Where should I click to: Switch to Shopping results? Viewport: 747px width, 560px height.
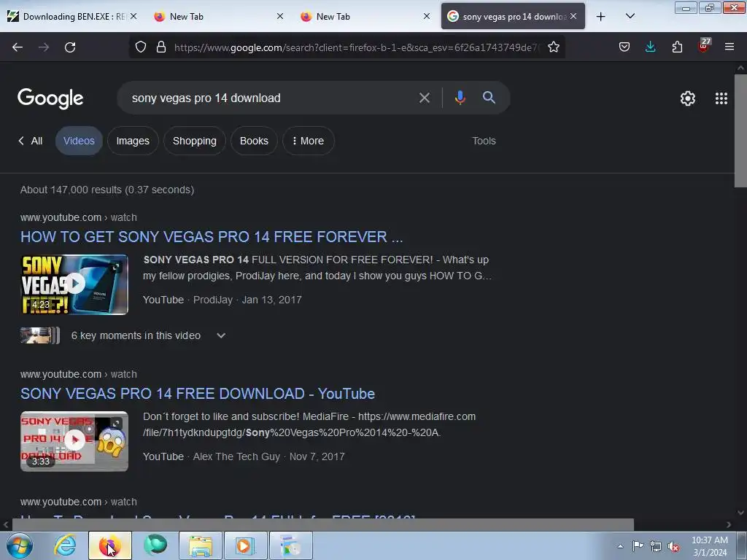(194, 141)
